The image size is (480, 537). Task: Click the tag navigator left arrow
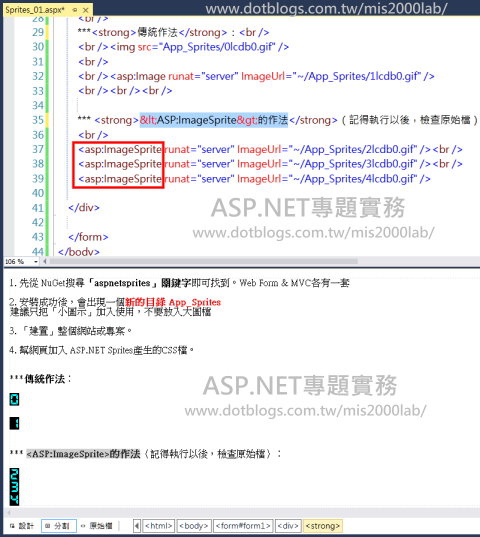pyautogui.click(x=137, y=526)
